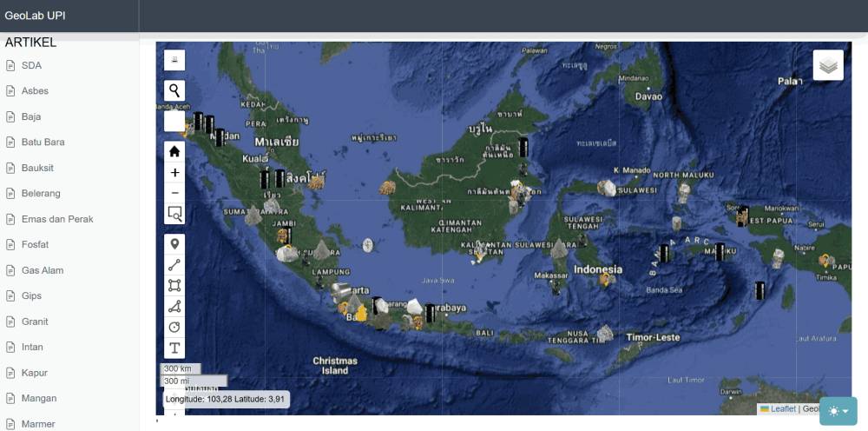The width and height of the screenshot is (868, 431).
Task: Activate the zoom-to-box tool
Action: click(174, 214)
